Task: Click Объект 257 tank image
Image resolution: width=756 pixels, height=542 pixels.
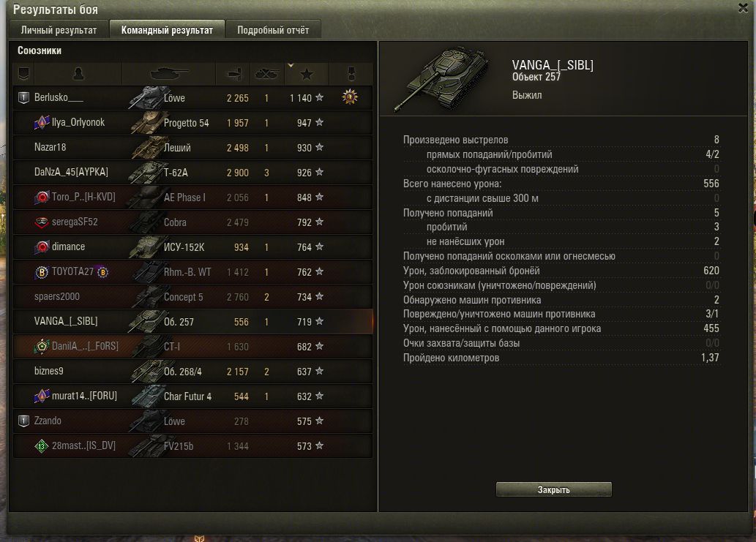Action: 441,78
